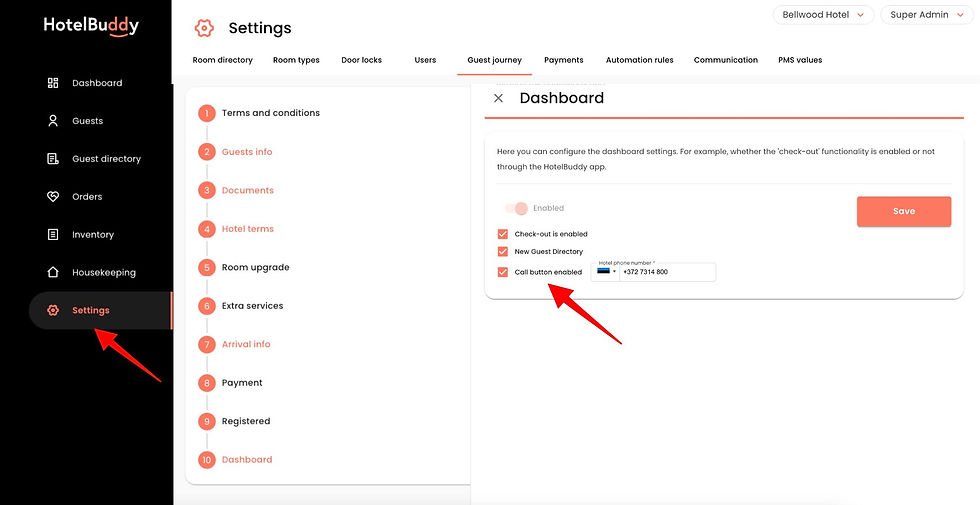Open Registered step label
Screen dimensions: 980x505
tap(246, 421)
